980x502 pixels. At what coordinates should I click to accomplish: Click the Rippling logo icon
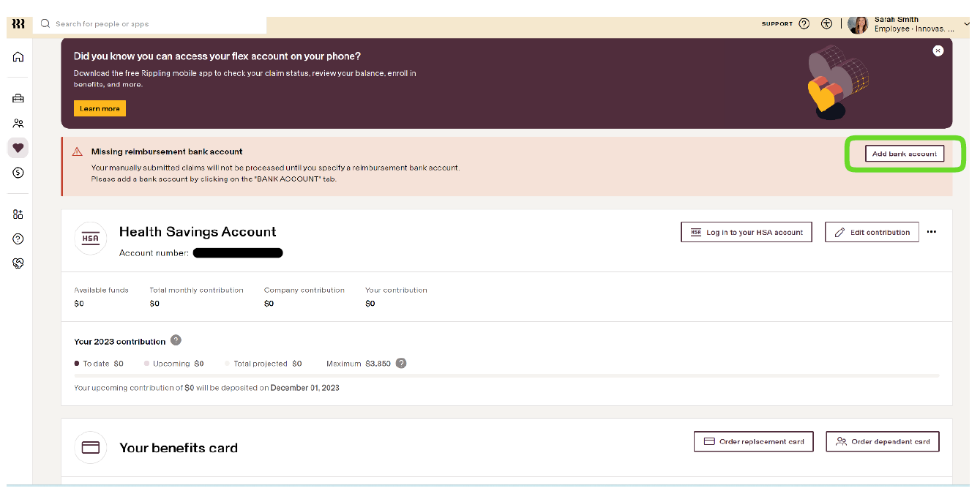[x=19, y=24]
